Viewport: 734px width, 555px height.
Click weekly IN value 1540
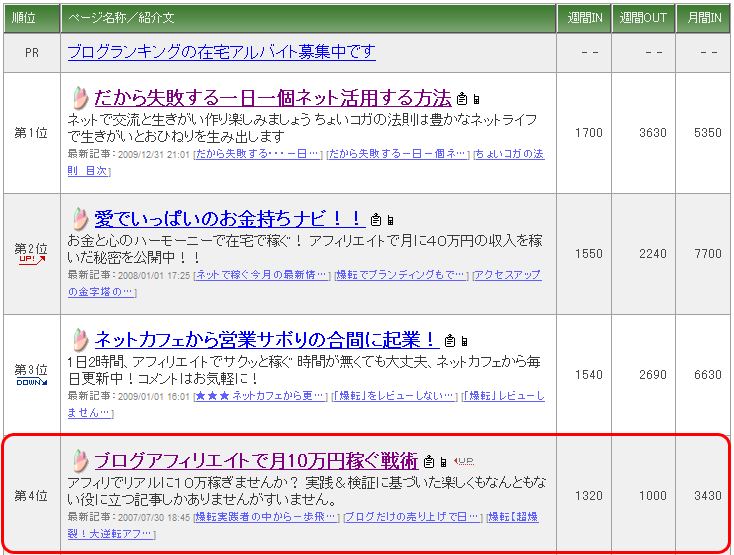coord(588,375)
